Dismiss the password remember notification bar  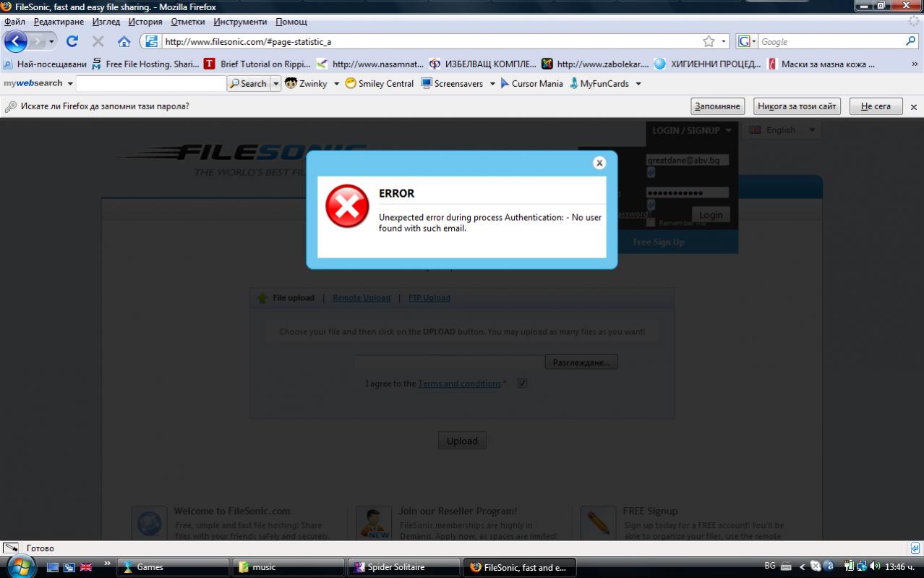913,106
